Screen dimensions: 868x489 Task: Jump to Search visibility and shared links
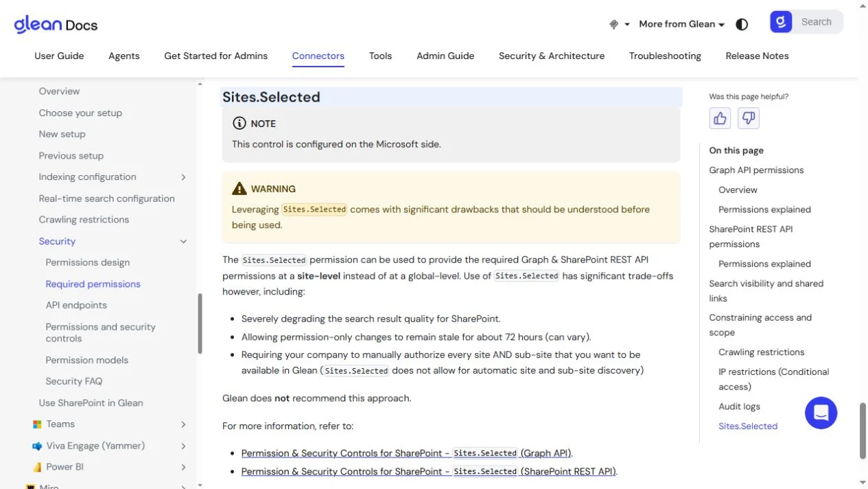point(766,291)
